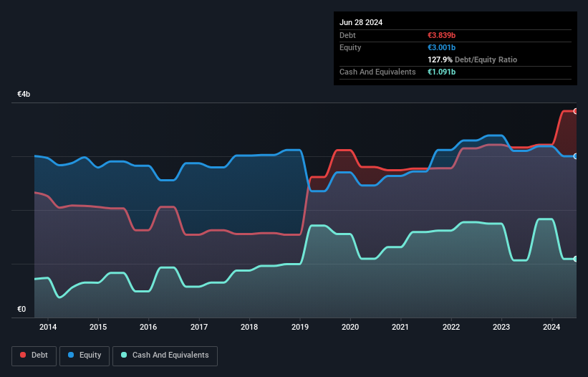Click Cash And Equivalents label in tooltip

(x=377, y=72)
